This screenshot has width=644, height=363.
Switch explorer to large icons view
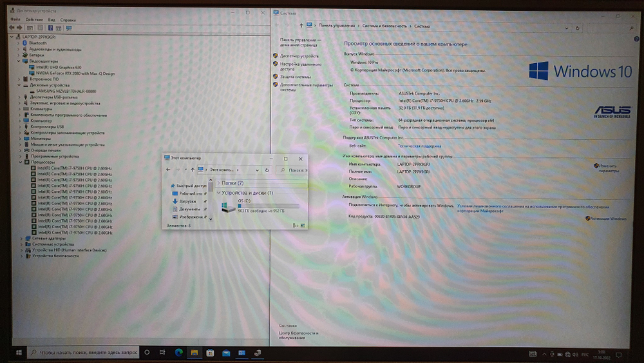[x=303, y=225]
